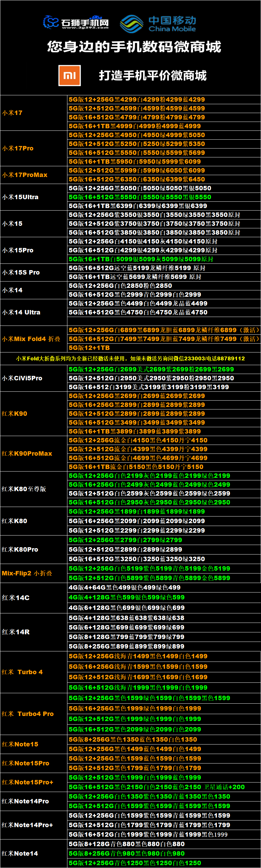Select the 红米K90ProMax model label
Screen dimensions: 261x868
(27, 453)
